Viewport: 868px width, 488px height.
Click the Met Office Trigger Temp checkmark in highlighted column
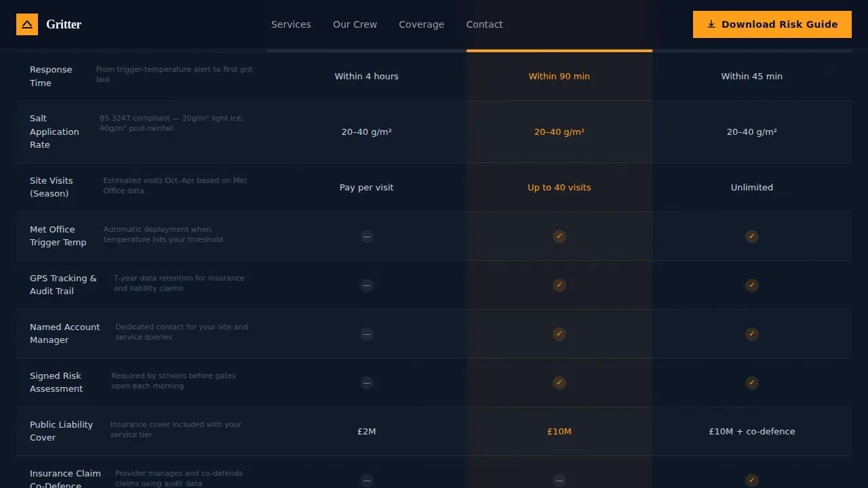click(x=559, y=237)
